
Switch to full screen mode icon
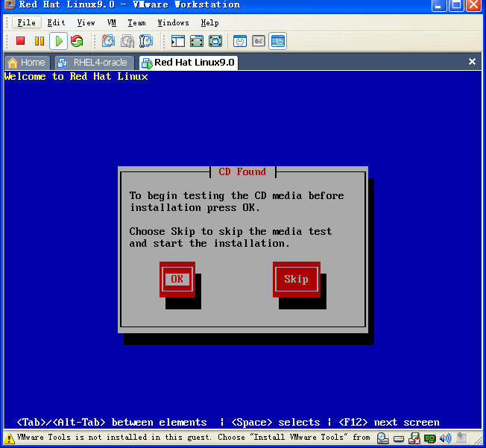point(197,41)
